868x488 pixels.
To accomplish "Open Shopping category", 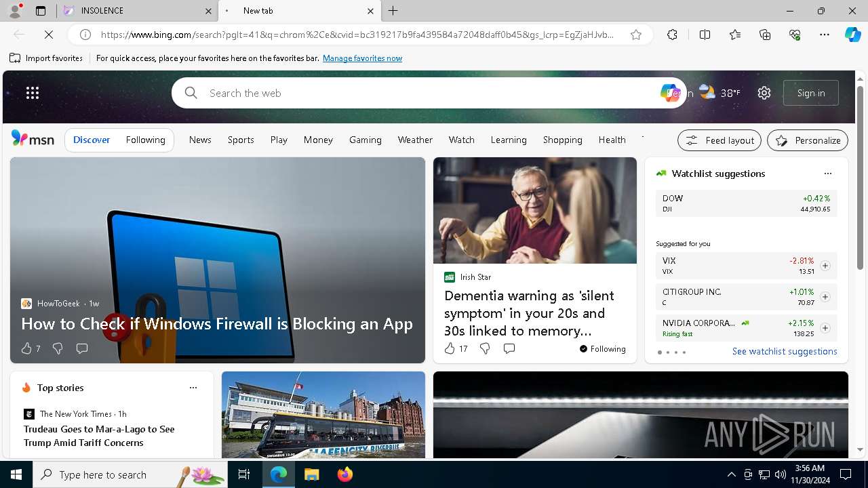I will tap(563, 140).
